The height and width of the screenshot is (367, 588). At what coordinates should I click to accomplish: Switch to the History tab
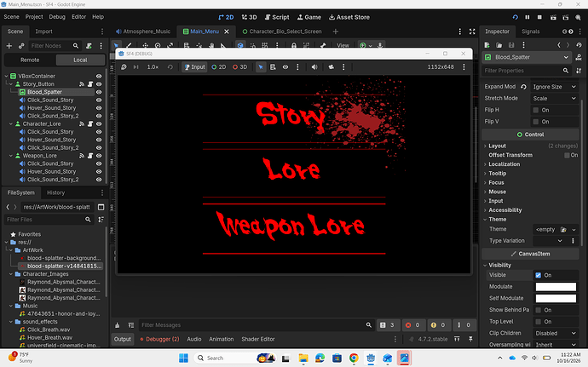(56, 192)
